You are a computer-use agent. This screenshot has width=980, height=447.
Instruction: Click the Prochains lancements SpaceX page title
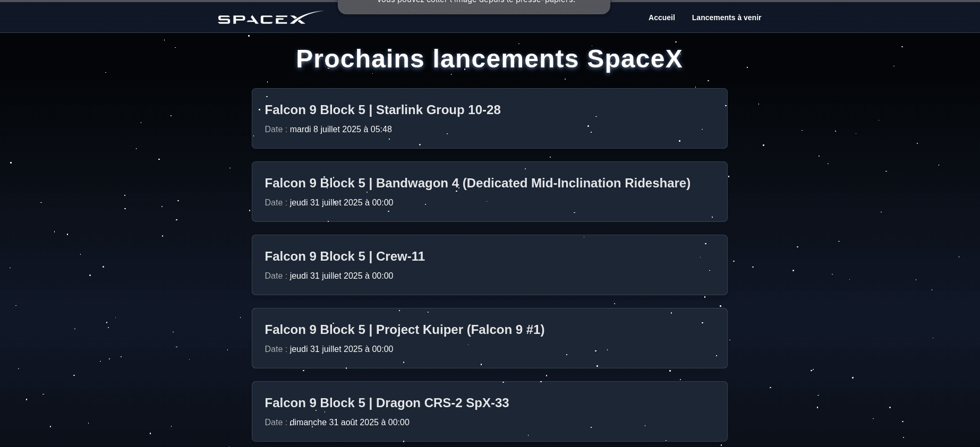coord(489,58)
